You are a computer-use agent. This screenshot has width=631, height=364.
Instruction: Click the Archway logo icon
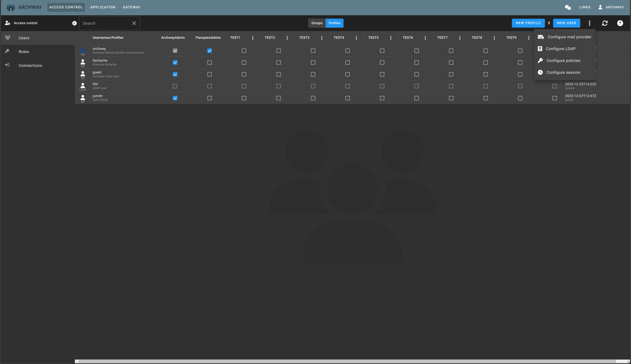coord(11,7)
